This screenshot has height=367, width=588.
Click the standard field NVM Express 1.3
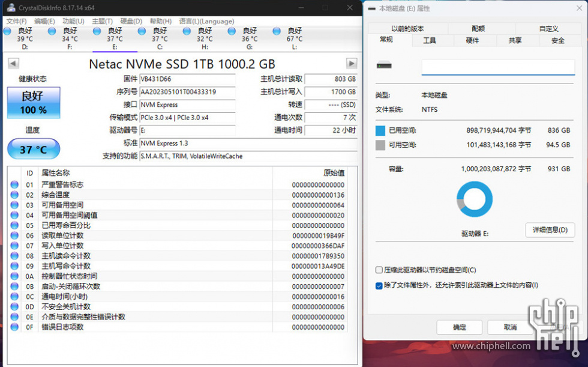(x=248, y=144)
